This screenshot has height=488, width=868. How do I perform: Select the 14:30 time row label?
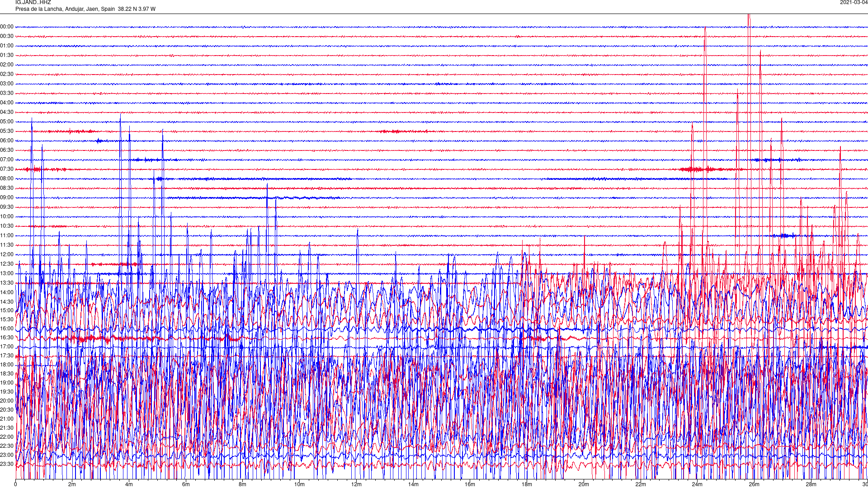pyautogui.click(x=7, y=302)
